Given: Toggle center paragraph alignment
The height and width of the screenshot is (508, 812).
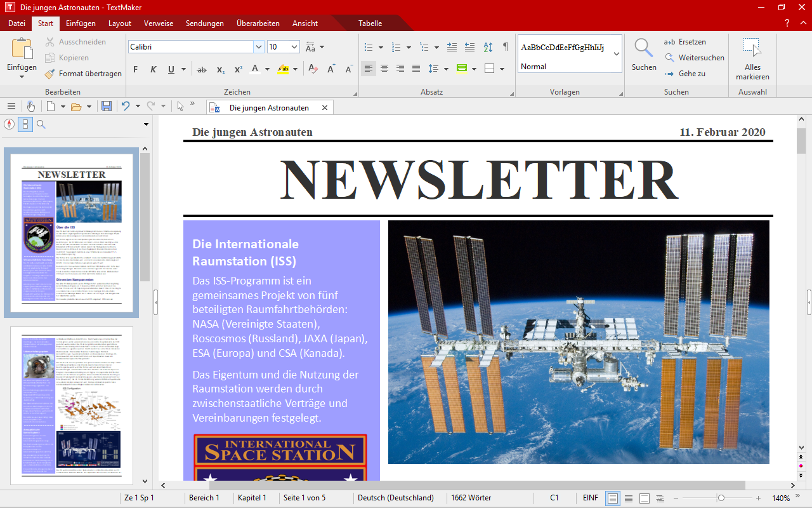Looking at the screenshot, I should (x=384, y=69).
